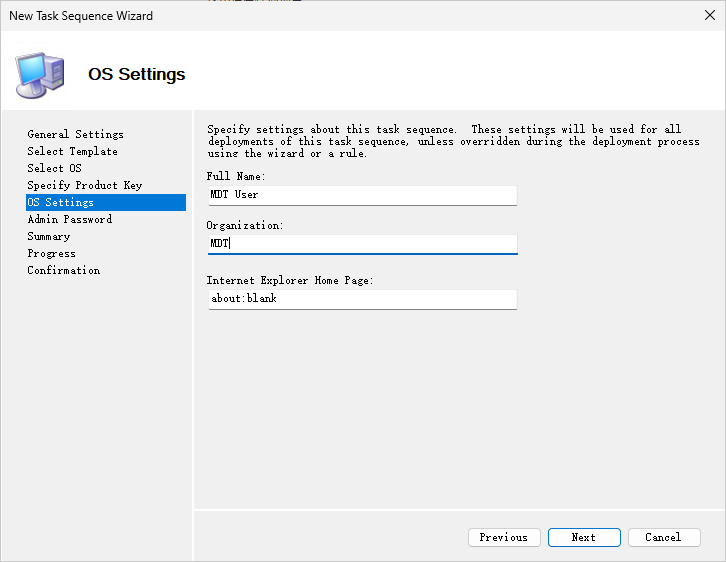
Task: Select the Select Template step
Action: pos(72,151)
